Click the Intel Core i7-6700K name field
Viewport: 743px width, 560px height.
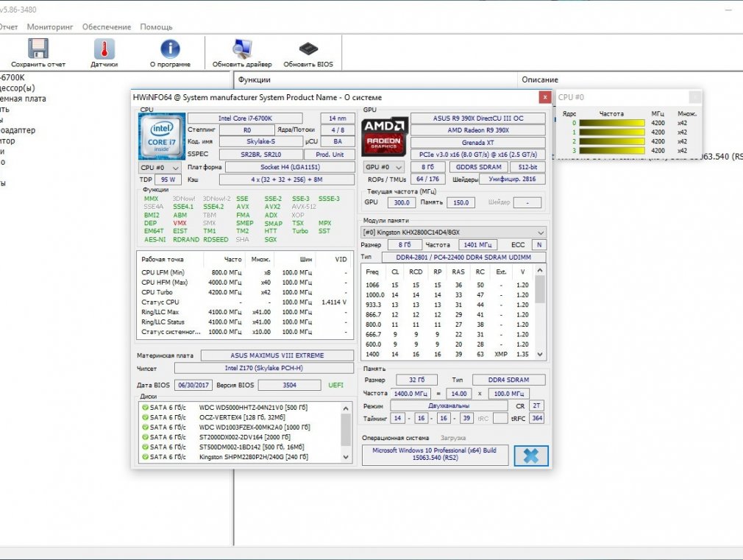tap(245, 118)
